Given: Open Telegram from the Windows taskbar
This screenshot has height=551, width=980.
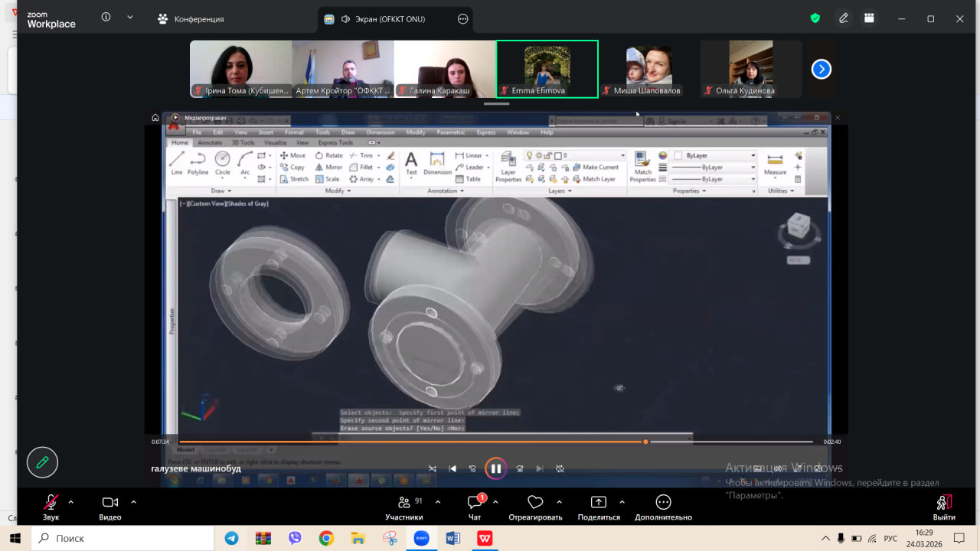Looking at the screenshot, I should [231, 538].
